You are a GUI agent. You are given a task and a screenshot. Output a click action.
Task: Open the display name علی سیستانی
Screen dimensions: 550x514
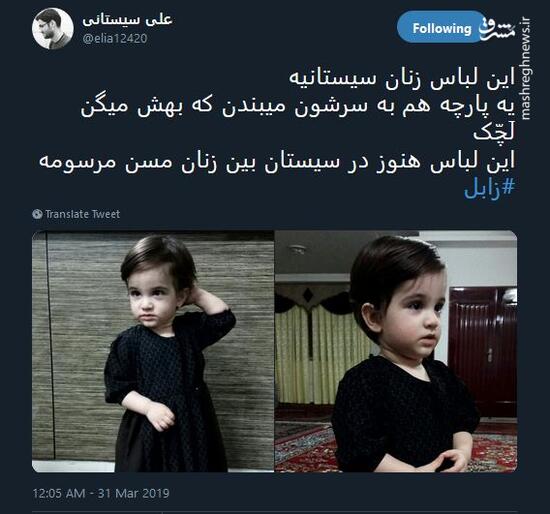click(x=127, y=19)
